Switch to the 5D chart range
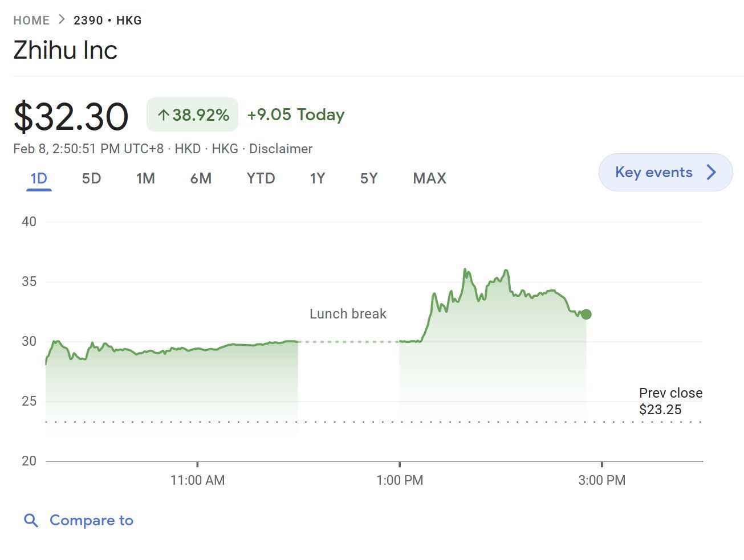The height and width of the screenshot is (560, 744). (91, 178)
